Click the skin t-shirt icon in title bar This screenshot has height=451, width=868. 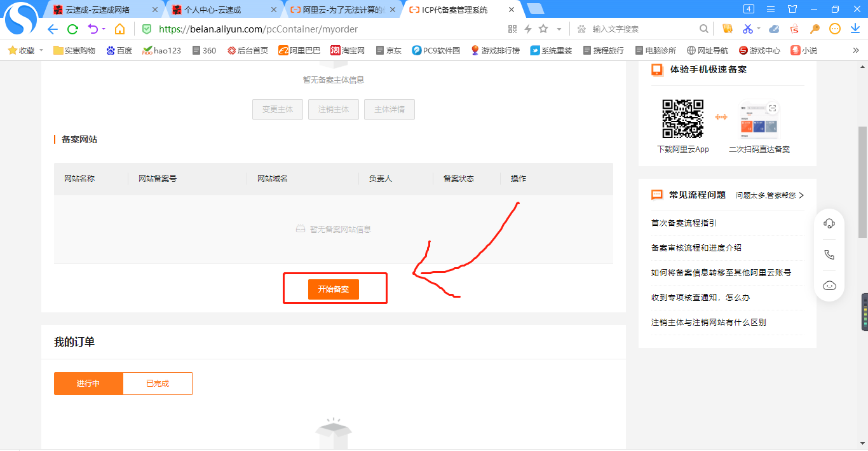point(792,9)
